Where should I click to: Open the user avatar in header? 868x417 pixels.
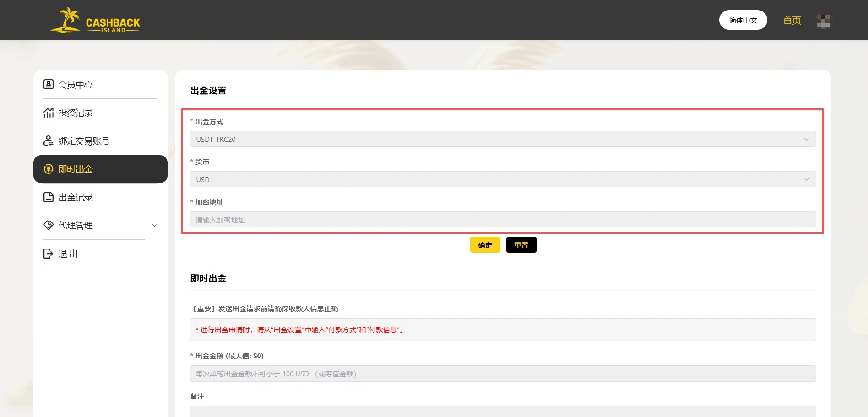pos(823,21)
